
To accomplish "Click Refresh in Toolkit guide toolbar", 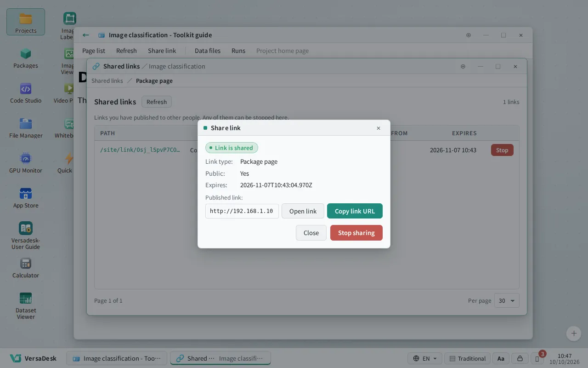I will pyautogui.click(x=126, y=51).
